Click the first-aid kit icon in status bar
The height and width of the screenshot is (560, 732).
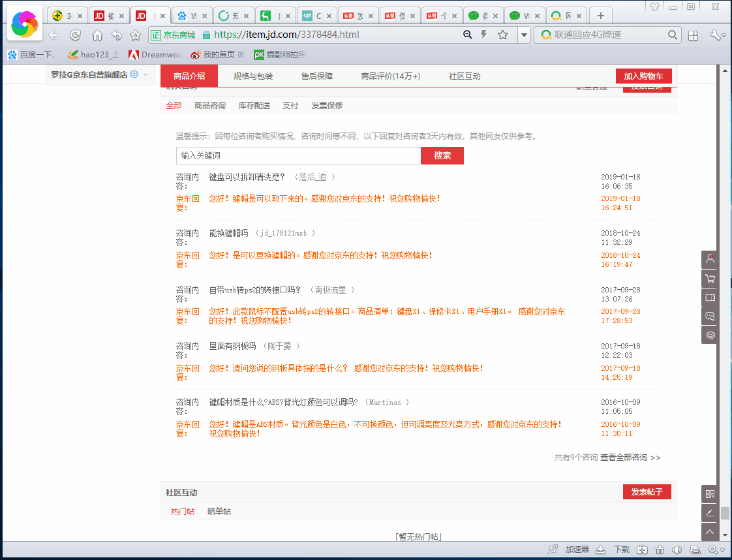pyautogui.click(x=643, y=550)
